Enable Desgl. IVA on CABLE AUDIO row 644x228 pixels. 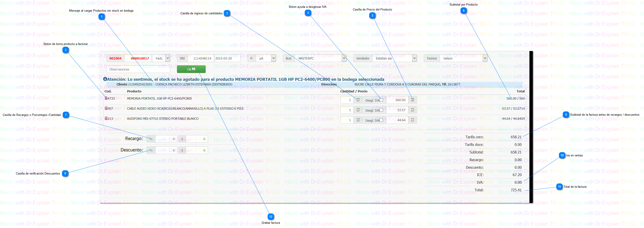click(381, 110)
